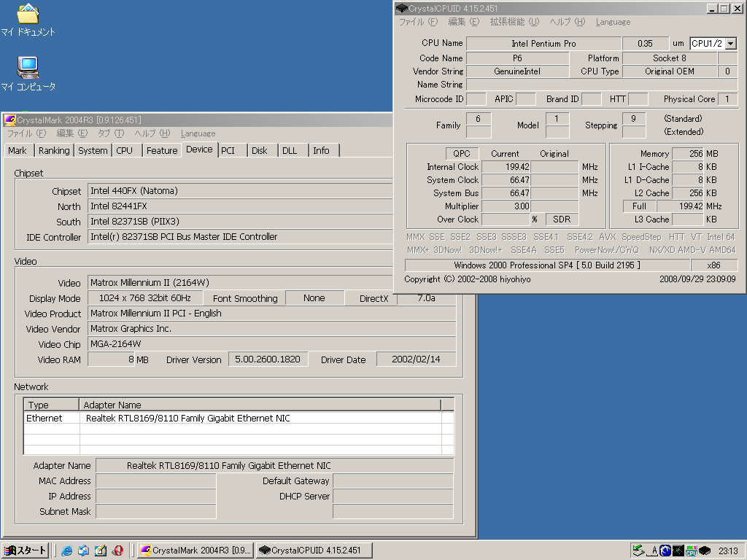Click the CPU Name 'Intel Pentium Pro' field

543,43
